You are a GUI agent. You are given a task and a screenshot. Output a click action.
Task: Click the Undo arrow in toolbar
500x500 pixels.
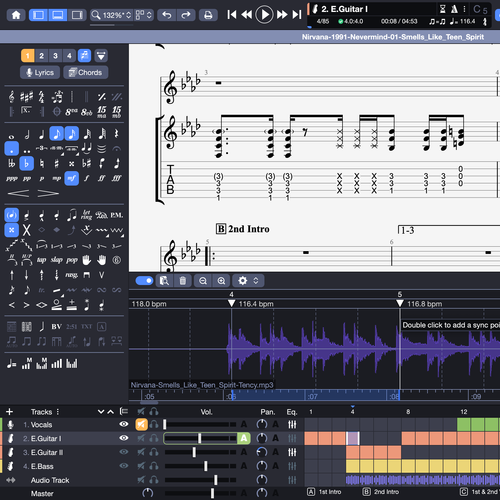pos(167,15)
